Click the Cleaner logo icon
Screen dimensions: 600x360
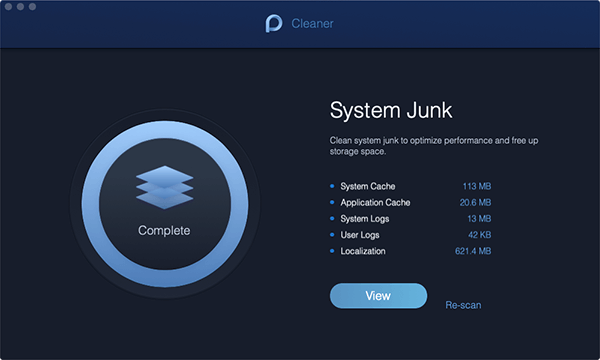pos(274,23)
